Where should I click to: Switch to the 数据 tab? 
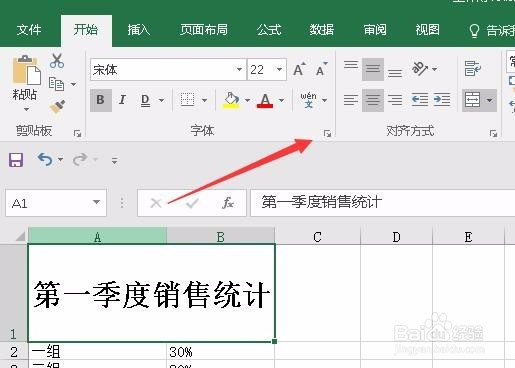point(322,30)
